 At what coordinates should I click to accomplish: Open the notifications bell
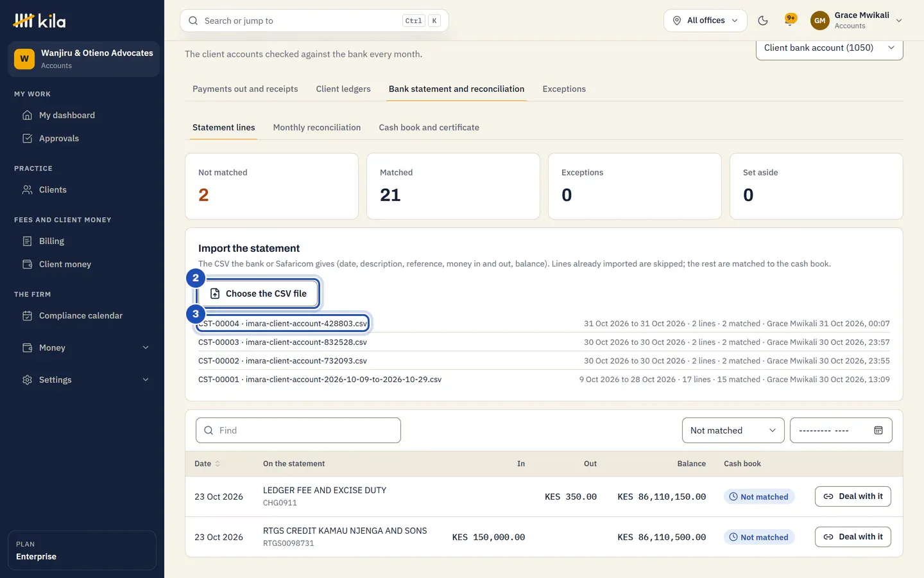tap(790, 21)
